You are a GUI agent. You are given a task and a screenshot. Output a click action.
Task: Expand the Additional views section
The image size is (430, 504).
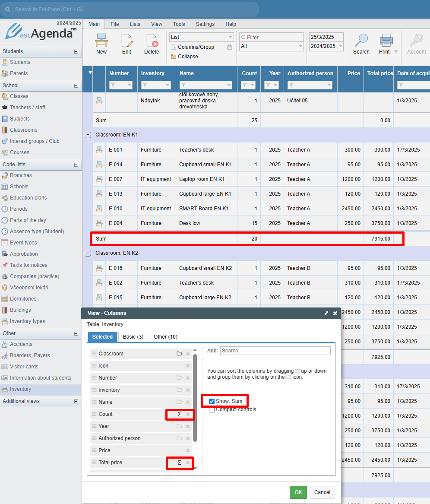(76, 401)
